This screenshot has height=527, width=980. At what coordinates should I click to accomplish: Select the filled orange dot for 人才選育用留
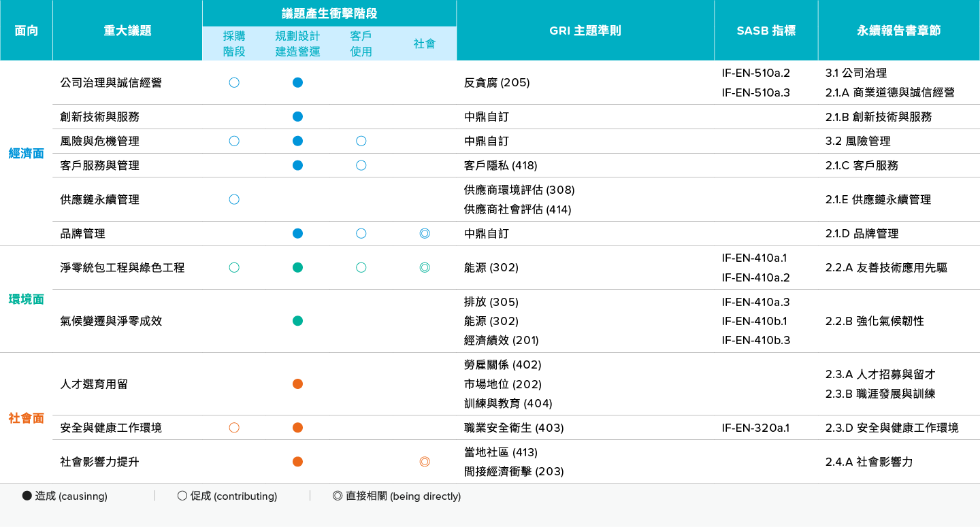click(x=297, y=384)
